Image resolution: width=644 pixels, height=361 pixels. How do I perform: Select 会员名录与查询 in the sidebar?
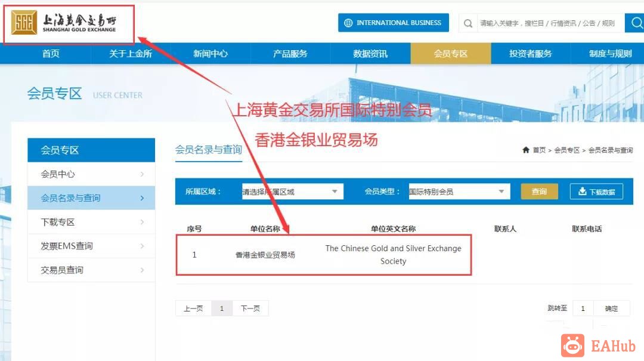pyautogui.click(x=91, y=198)
